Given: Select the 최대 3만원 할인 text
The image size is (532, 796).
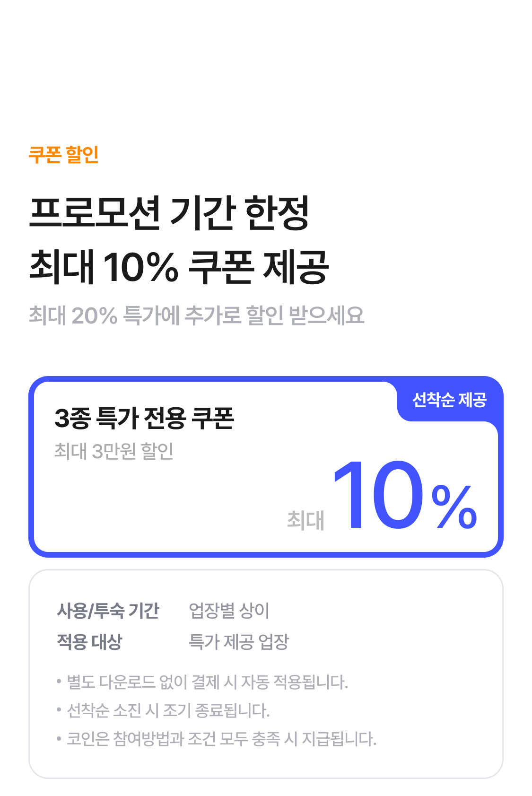Looking at the screenshot, I should 114,451.
